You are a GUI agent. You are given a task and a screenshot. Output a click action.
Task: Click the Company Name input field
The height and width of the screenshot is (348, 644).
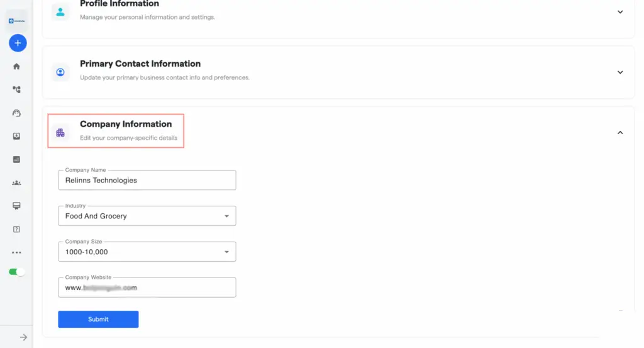[x=147, y=180]
